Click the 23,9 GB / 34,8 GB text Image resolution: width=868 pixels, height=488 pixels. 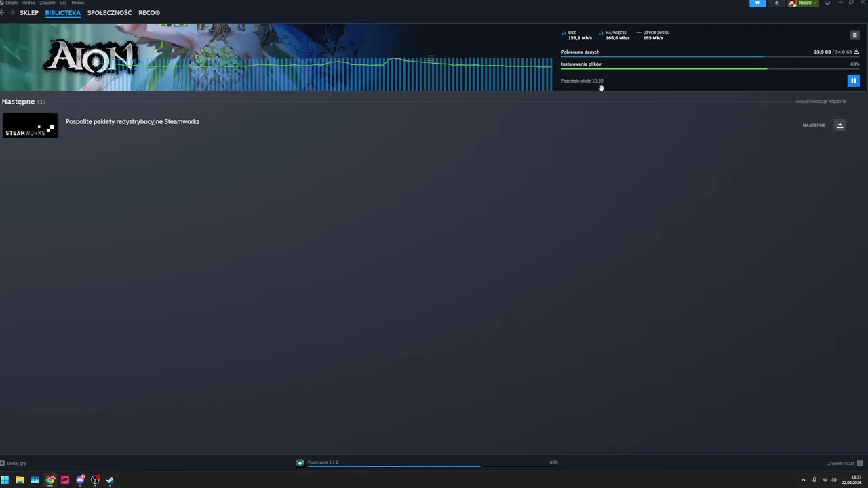(x=833, y=52)
